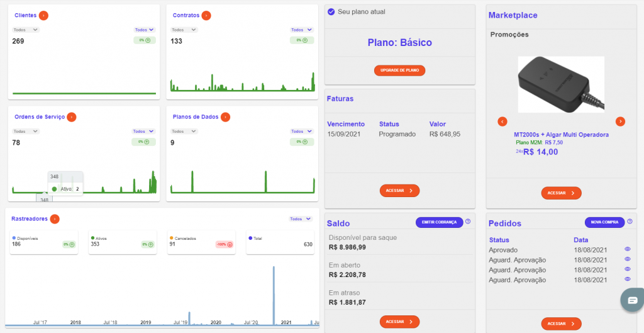Open the chat support bubble
Viewport: 644px width, 333px height.
[x=633, y=300]
